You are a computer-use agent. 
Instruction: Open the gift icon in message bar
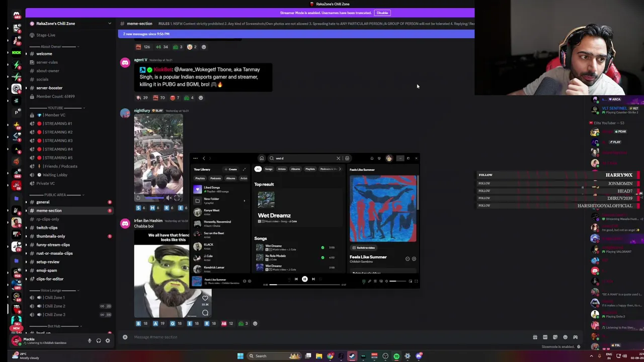(x=535, y=337)
